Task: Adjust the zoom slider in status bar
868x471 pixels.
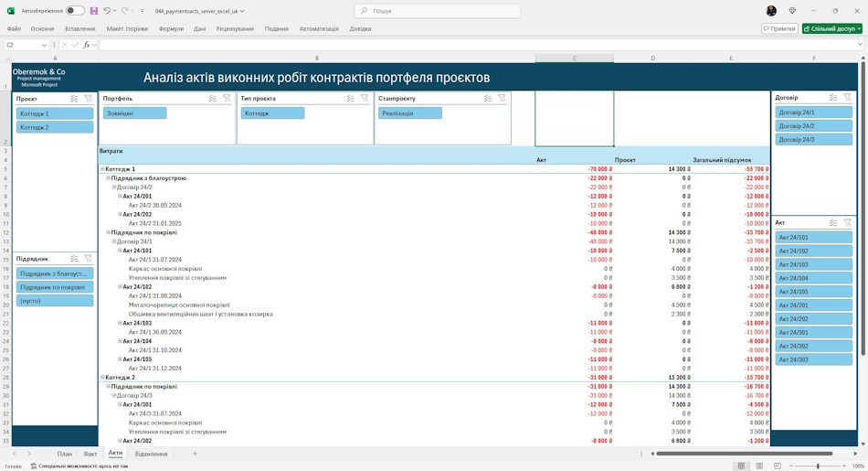Action: tap(818, 466)
